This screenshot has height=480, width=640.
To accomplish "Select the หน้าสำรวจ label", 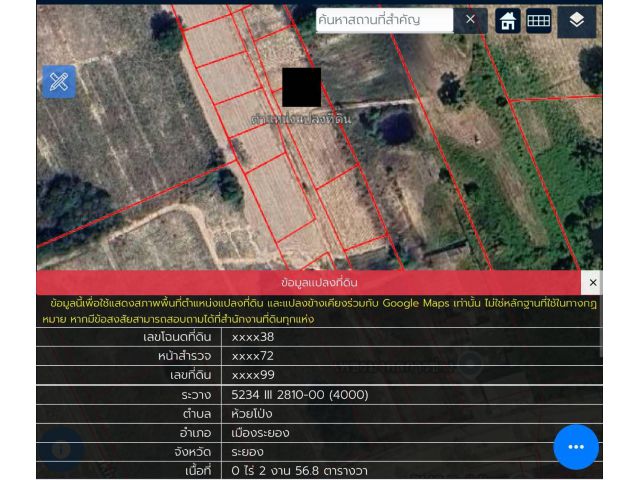I will click(x=184, y=356).
